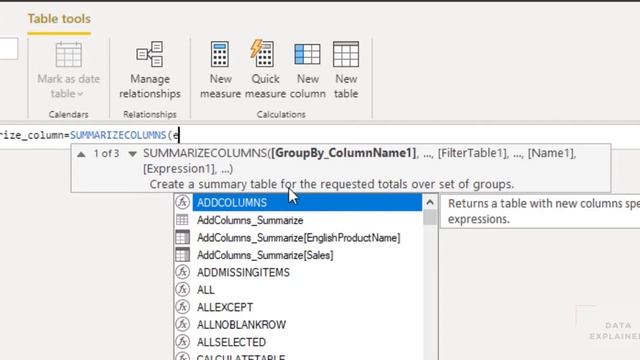
Task: Show previous function signature with up arrow
Action: pos(81,154)
